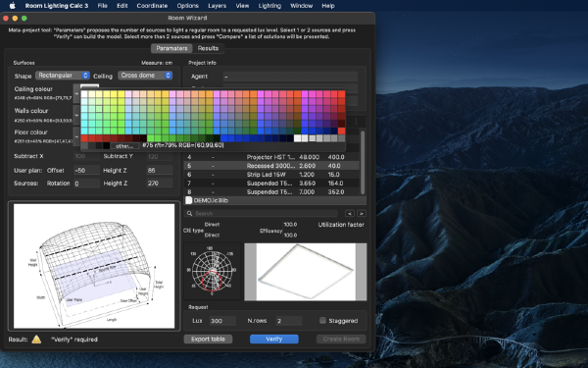Click the magnifier icon in the Search field
588x368 pixels.
pos(189,213)
